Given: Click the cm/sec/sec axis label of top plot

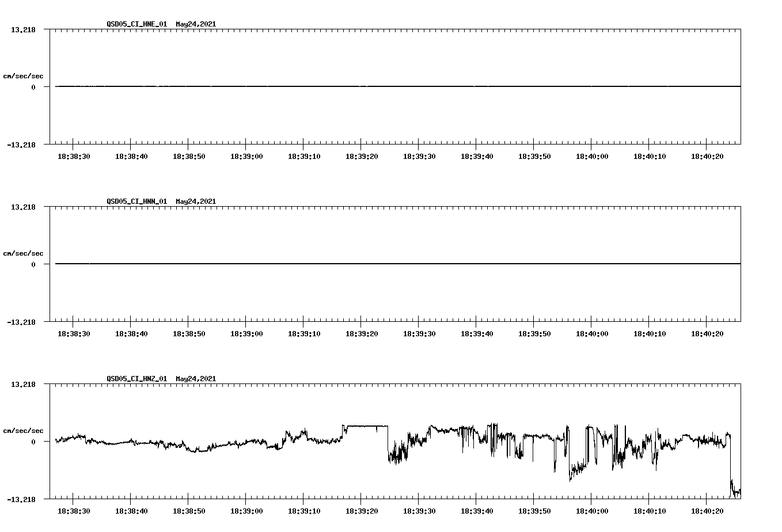Looking at the screenshot, I should (x=24, y=75).
